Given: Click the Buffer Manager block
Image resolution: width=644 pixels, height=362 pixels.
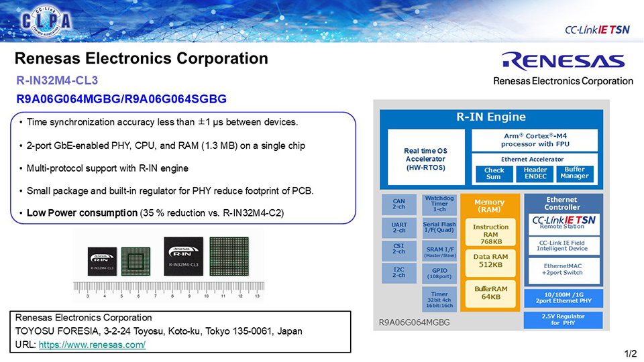Looking at the screenshot, I should [575, 173].
